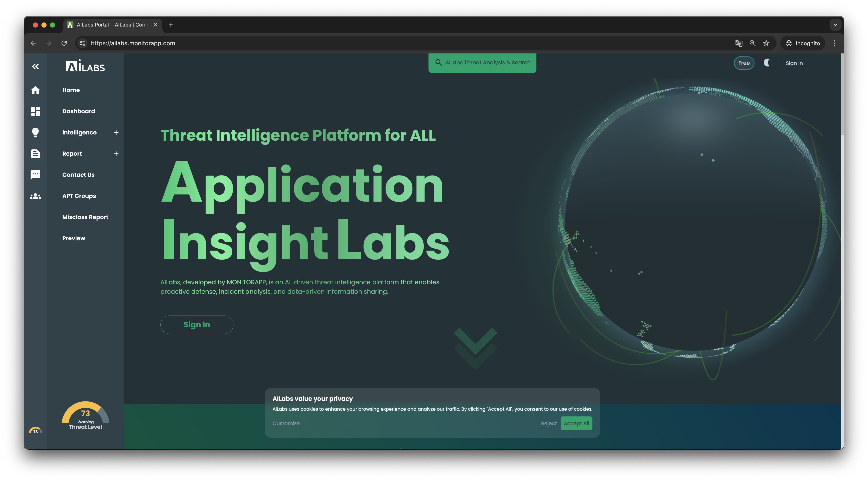This screenshot has width=868, height=481.
Task: Click the address bar URL
Action: [133, 43]
